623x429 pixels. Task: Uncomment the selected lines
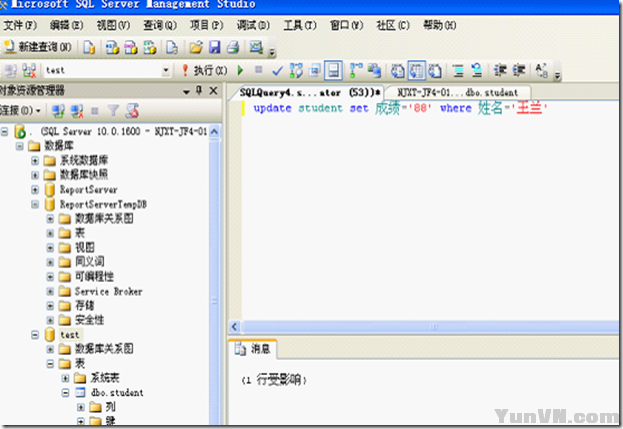477,71
